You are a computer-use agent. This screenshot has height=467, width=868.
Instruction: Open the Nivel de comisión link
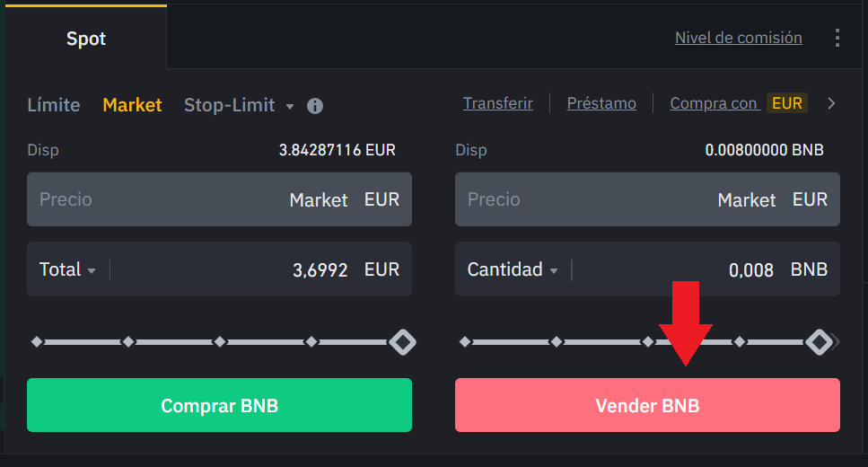738,38
